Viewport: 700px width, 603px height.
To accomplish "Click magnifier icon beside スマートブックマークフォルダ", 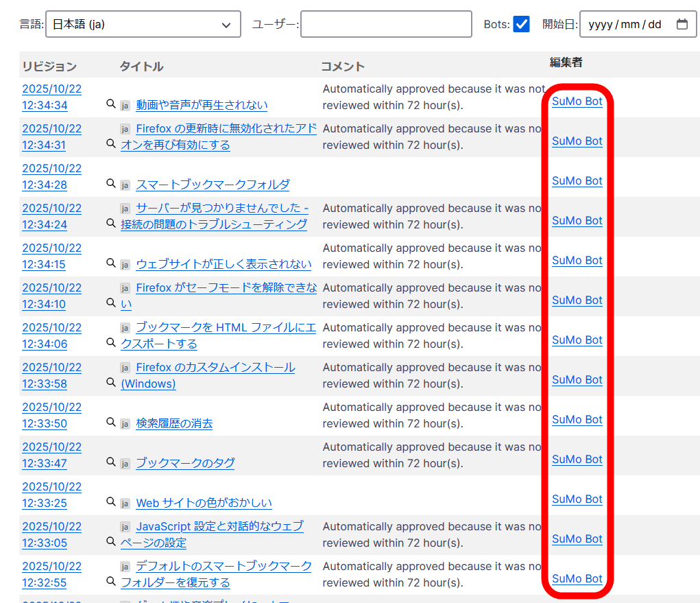I will pos(110,184).
